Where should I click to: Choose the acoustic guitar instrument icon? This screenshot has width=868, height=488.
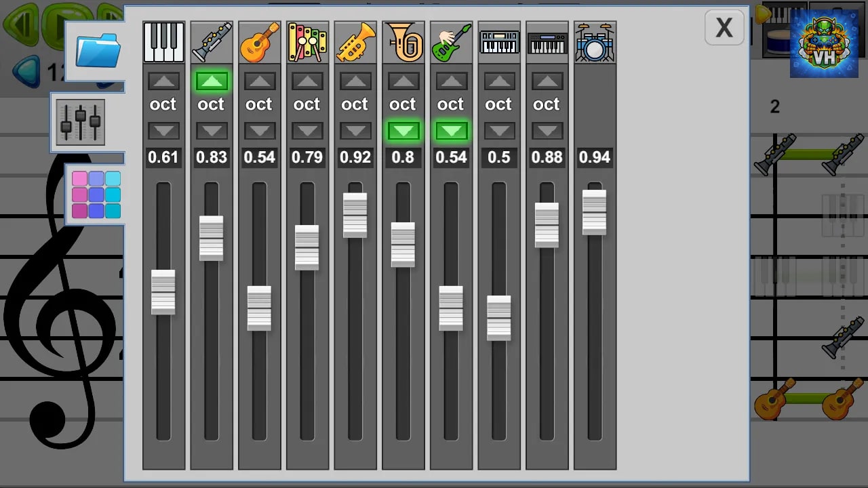pos(260,42)
